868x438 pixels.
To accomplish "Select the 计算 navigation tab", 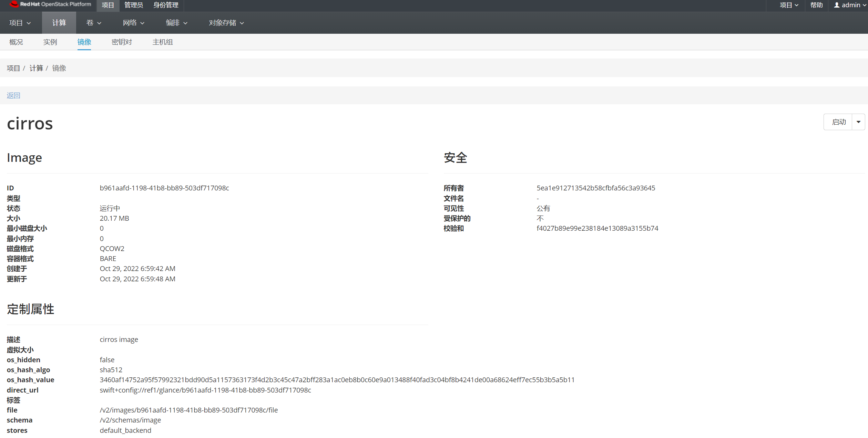I will pos(59,23).
